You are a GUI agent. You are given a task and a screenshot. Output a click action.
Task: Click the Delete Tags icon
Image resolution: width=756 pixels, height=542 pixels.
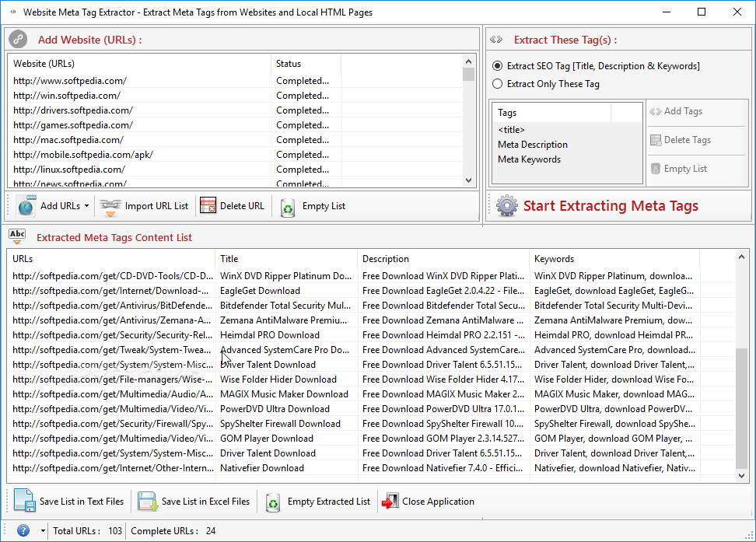click(656, 140)
